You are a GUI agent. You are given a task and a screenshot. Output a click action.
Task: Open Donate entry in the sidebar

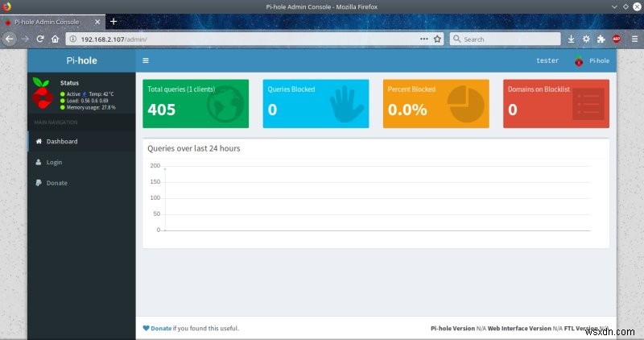point(82,183)
